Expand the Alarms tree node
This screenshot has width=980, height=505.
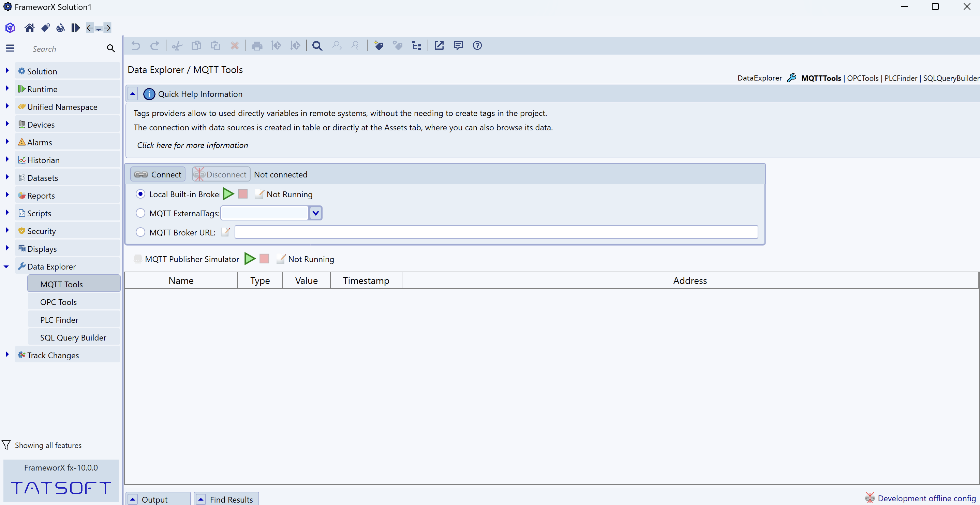7,141
